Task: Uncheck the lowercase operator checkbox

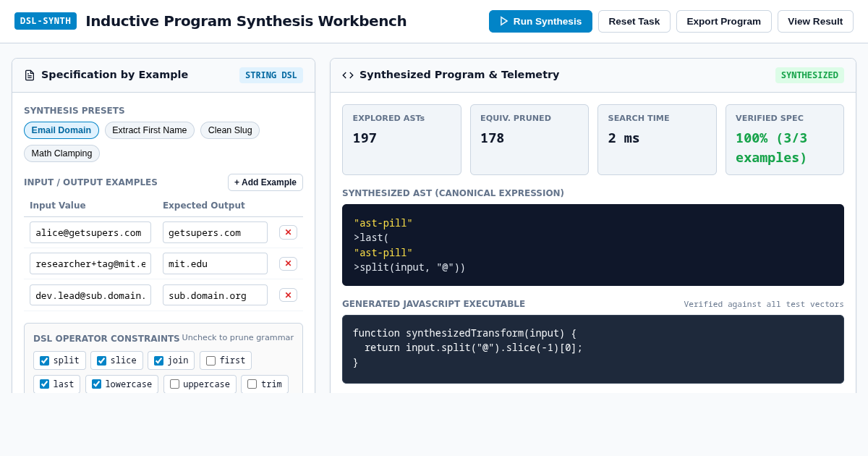Action: pyautogui.click(x=97, y=384)
